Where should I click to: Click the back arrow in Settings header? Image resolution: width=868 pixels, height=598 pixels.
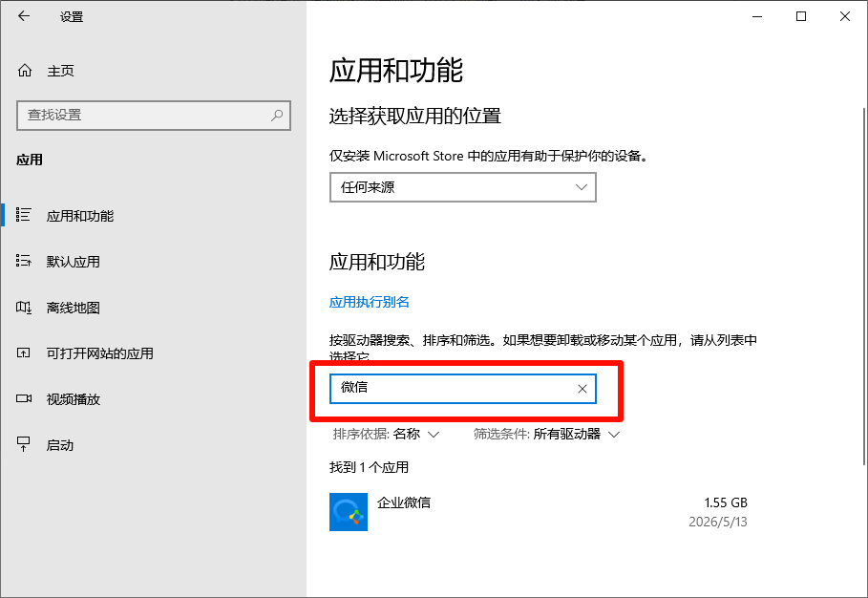(x=23, y=16)
